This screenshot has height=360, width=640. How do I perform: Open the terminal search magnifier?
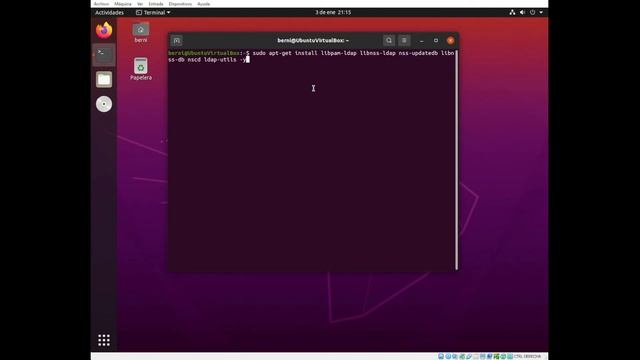point(389,40)
